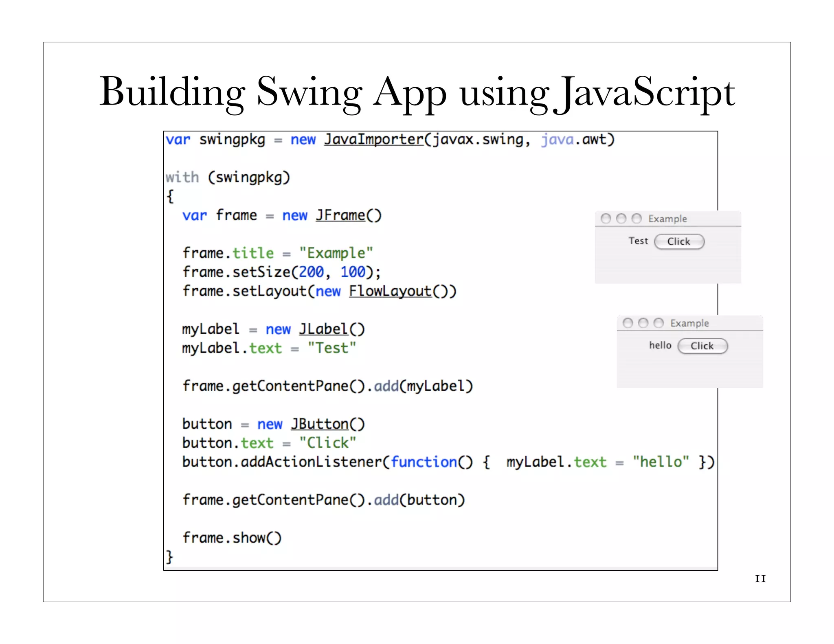Click the frame.getContentPane().add(button) line
834x644 pixels.
click(323, 500)
